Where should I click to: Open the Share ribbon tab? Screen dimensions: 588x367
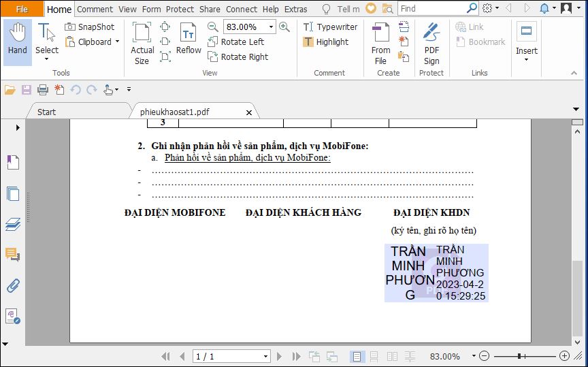point(210,9)
